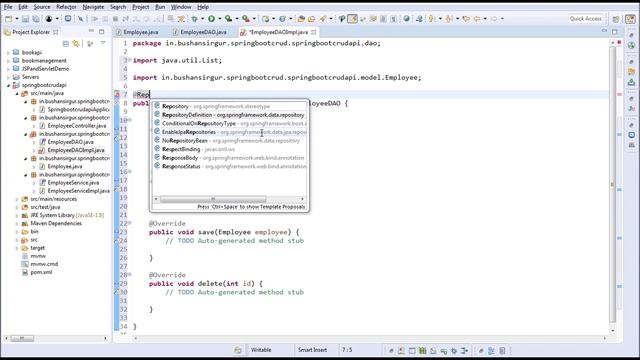The width and height of the screenshot is (640, 360).
Task: Click the pom.xml file icon in the tree
Action: (x=25, y=272)
